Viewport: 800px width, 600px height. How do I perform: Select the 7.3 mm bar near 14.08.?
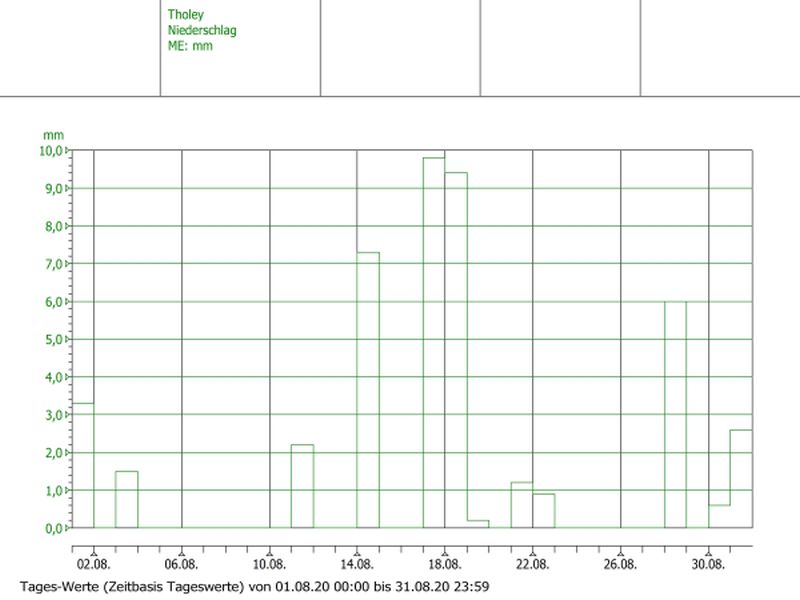[x=368, y=390]
